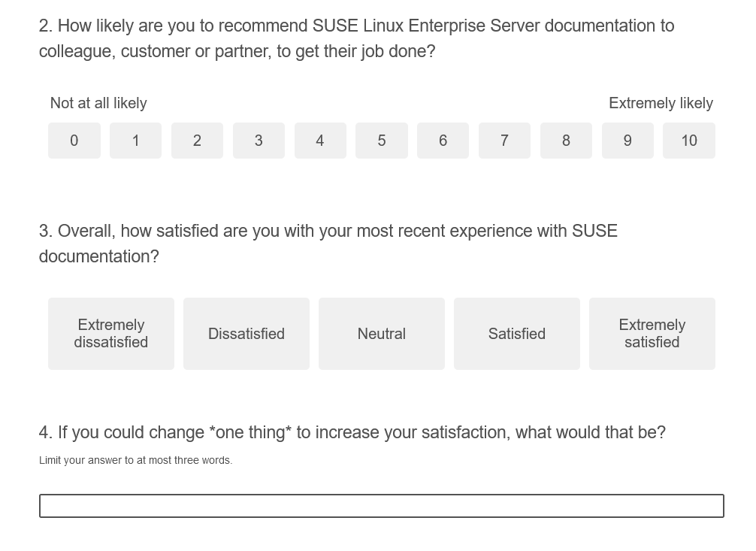The height and width of the screenshot is (551, 756).
Task: Click the Not at all likely label
Action: click(x=98, y=103)
